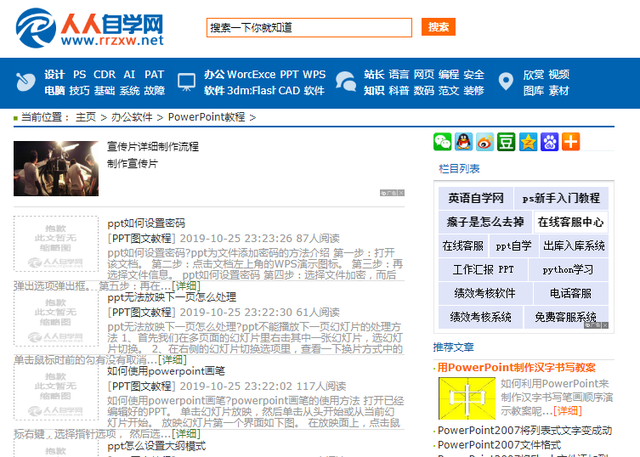Open more share options via the orange plus icon
The height and width of the screenshot is (457, 640).
[571, 142]
